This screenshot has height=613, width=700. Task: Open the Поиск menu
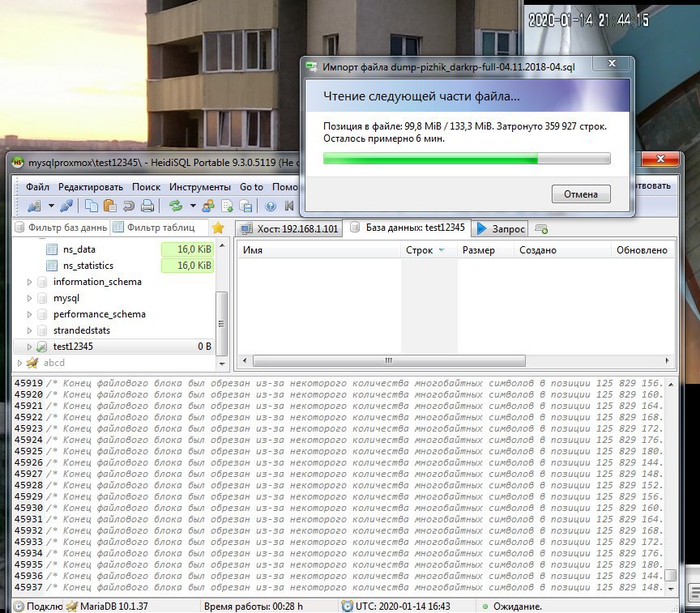146,187
